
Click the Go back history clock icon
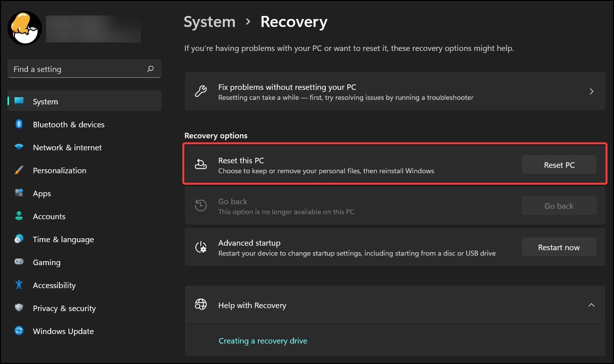[x=200, y=206]
